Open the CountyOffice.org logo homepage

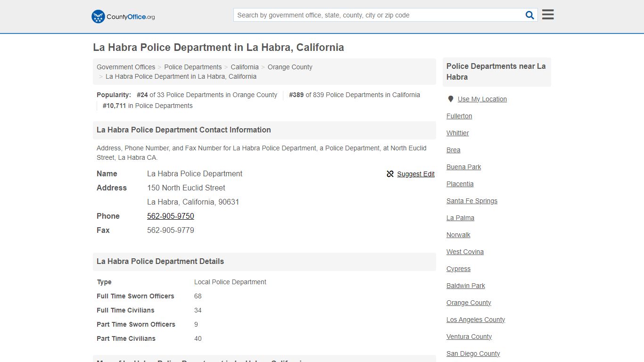pos(123,16)
